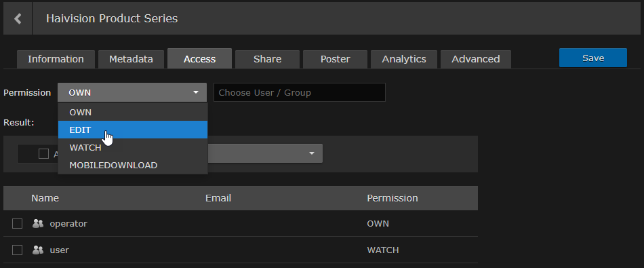Open the Advanced tab
The height and width of the screenshot is (268, 644).
click(476, 59)
